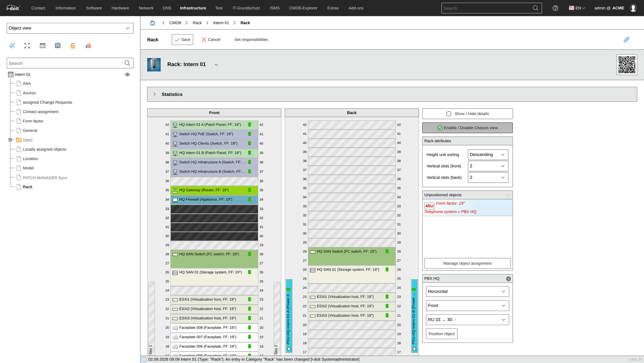Expand the Rack: Intern 01 title chevron
Screen dimensions: 644x363
(216, 65)
